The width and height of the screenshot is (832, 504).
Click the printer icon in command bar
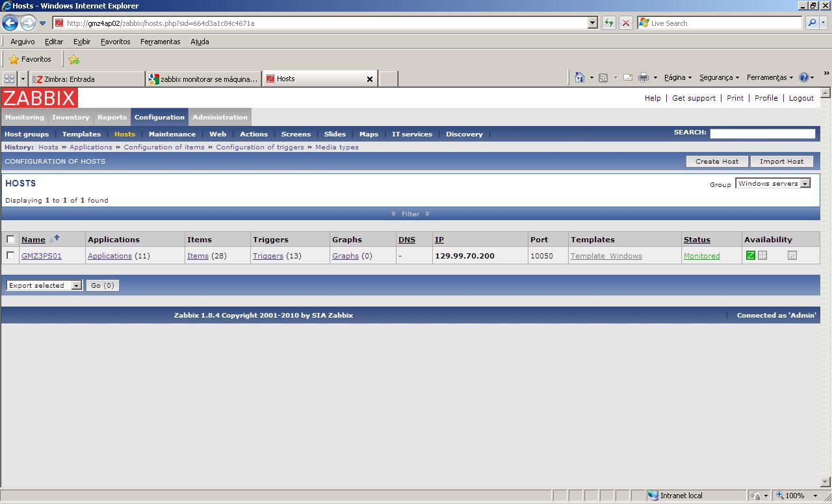click(x=643, y=78)
